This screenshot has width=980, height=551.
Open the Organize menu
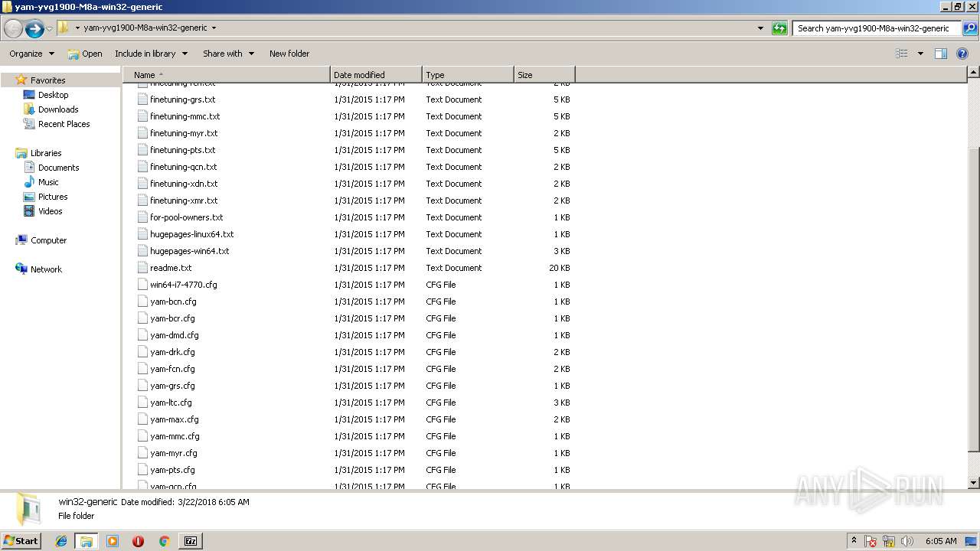coord(31,54)
